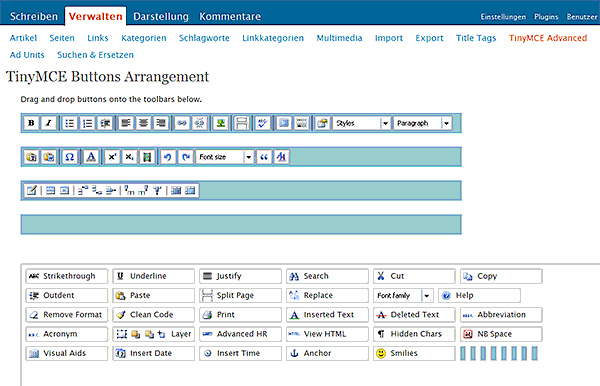Go to the Seiten submenu link

[x=62, y=38]
